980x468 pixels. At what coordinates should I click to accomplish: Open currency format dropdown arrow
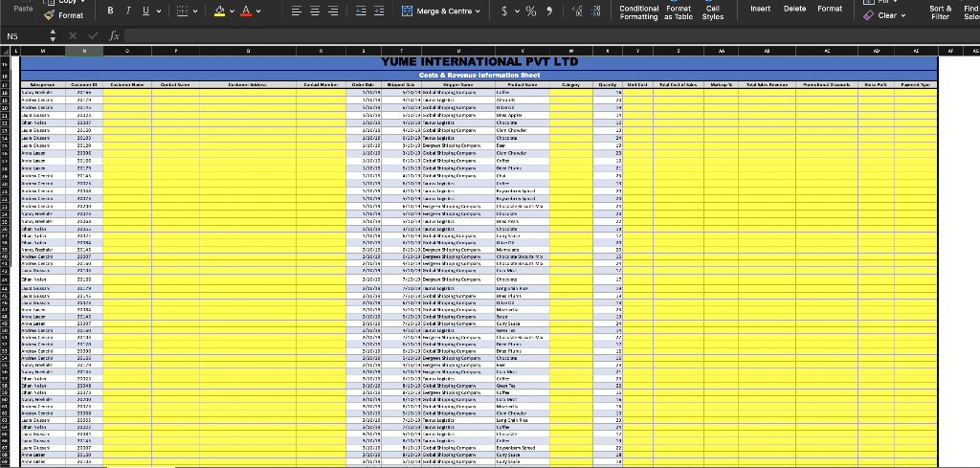(517, 11)
